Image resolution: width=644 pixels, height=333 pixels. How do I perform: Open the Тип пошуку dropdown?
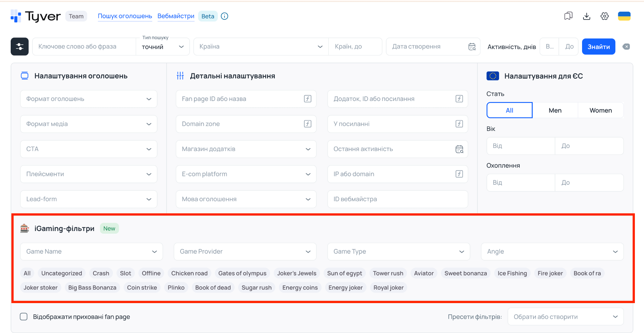tap(163, 47)
